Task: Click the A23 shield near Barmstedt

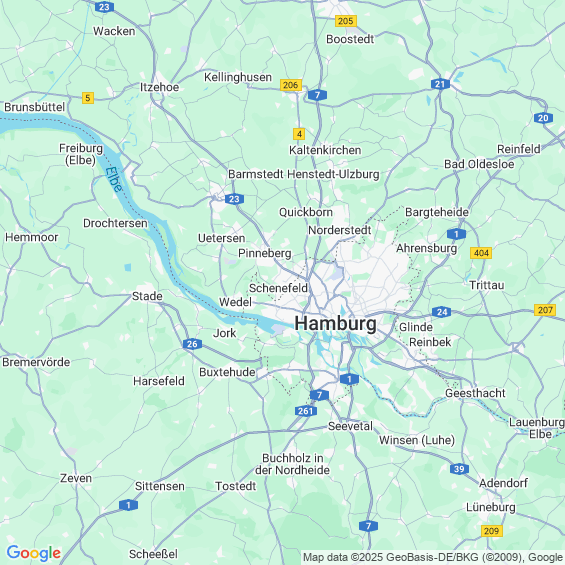Action: [x=234, y=199]
